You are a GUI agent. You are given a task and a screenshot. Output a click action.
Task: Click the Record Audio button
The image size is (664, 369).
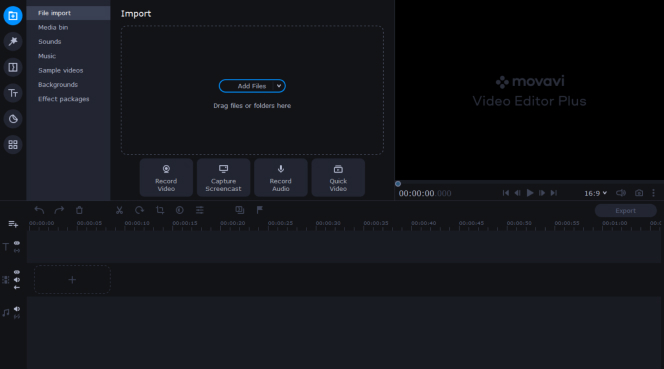click(x=281, y=178)
